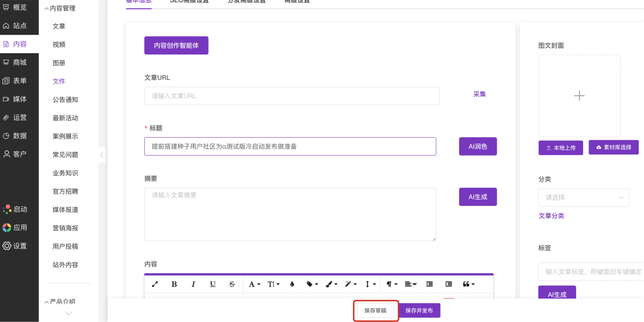Viewport: 644px width, 322px height.
Task: Click the underline formatting icon
Action: pyautogui.click(x=212, y=284)
